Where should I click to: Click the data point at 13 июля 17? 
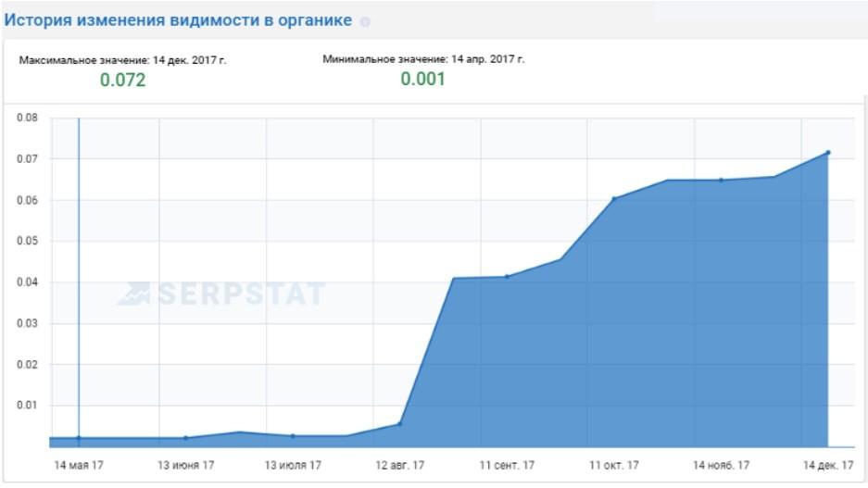pyautogui.click(x=293, y=436)
